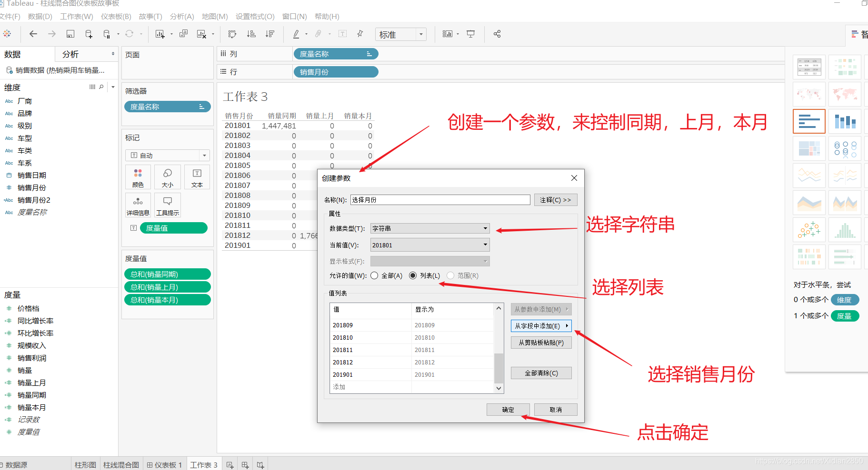
Task: Click the 注释(C) >> button
Action: tap(556, 200)
